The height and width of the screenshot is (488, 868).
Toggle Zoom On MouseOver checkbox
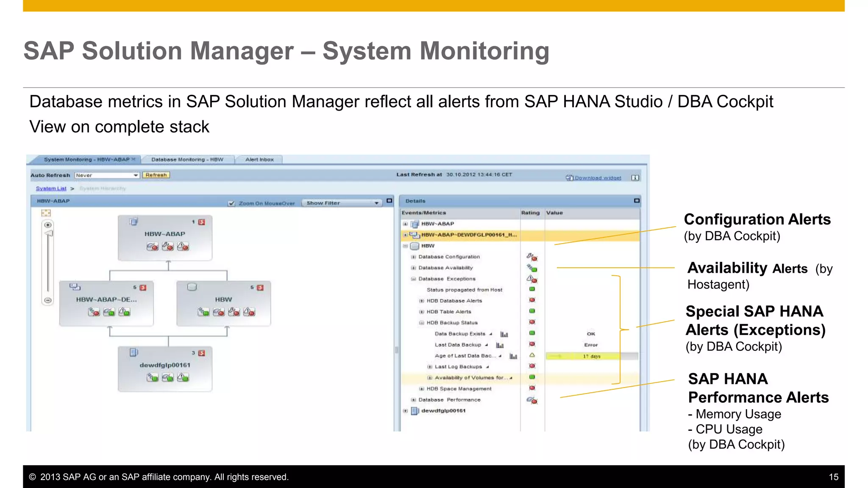coord(231,203)
